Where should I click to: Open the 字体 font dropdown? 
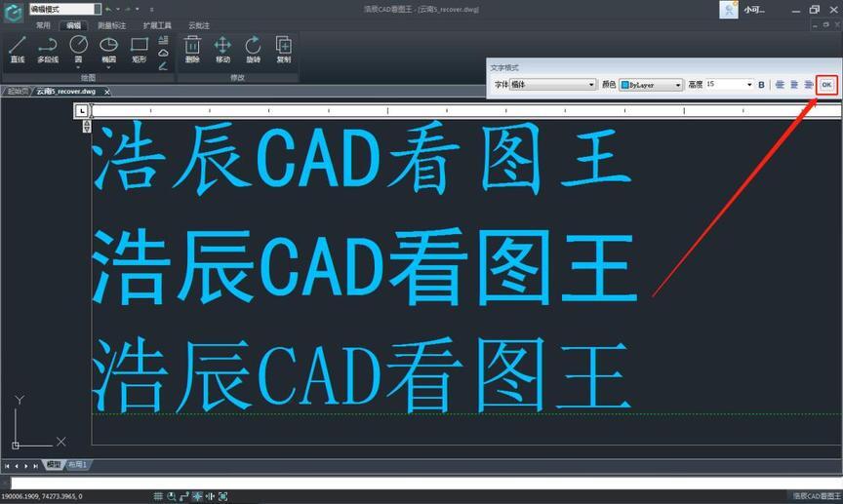(x=552, y=85)
